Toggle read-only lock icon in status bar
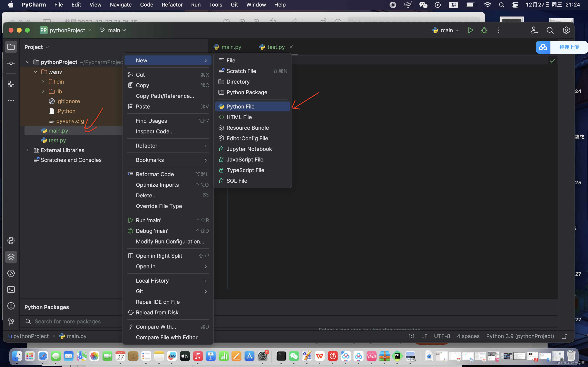588x367 pixels. 564,336
